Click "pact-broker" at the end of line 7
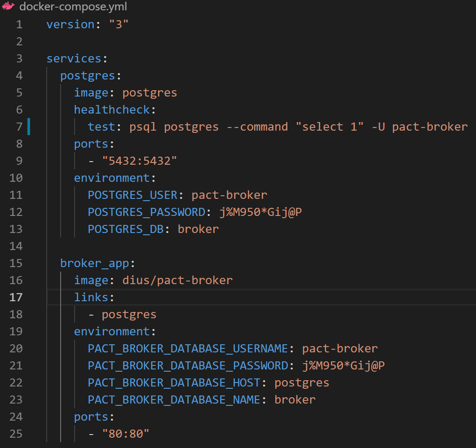The height and width of the screenshot is (448, 476). pos(430,127)
